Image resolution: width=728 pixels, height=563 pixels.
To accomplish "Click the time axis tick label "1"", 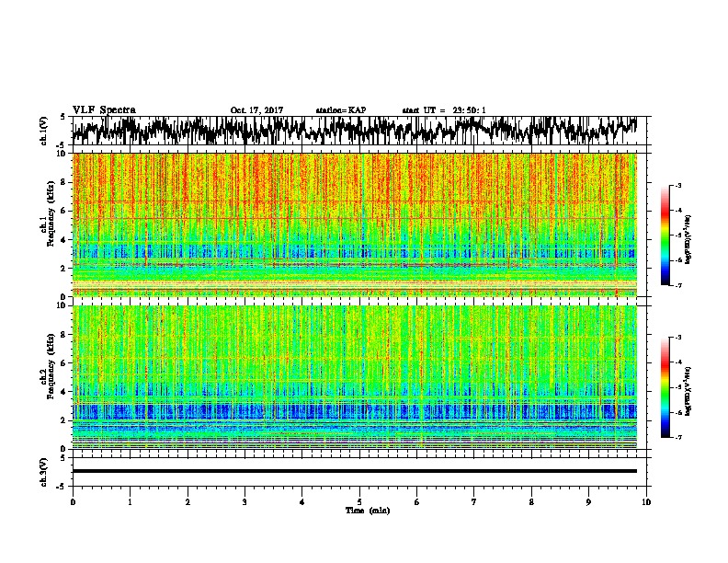I will [x=130, y=502].
